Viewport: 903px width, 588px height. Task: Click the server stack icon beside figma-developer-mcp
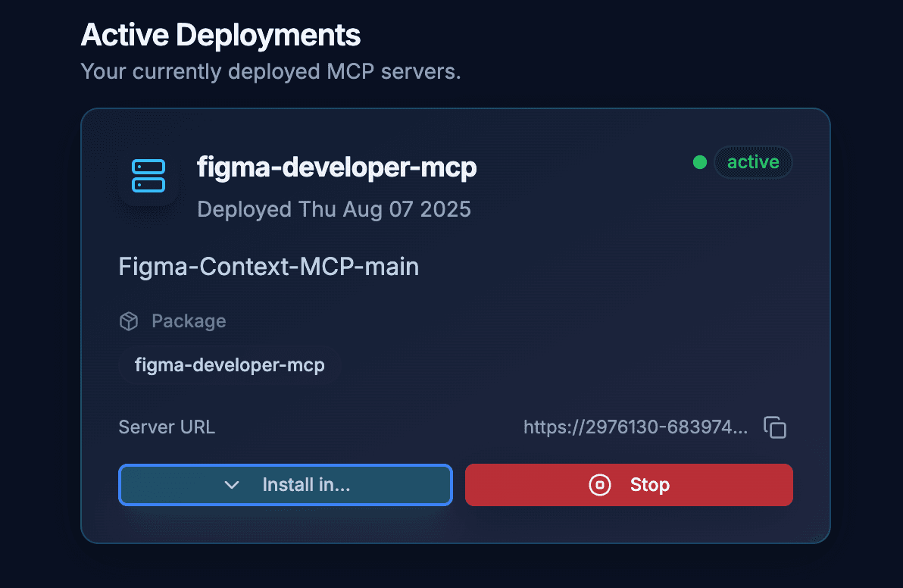point(148,176)
